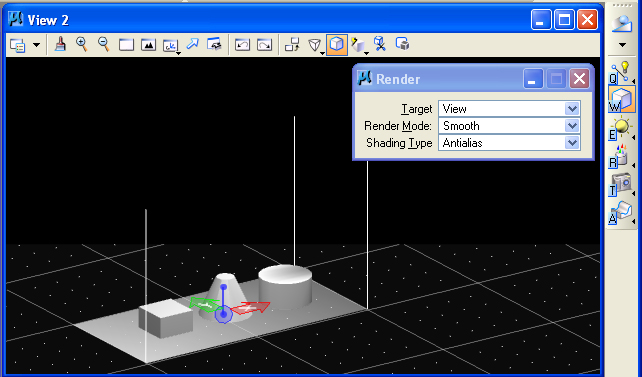Open the Change View Perspective tool
This screenshot has width=642, height=377.
click(x=315, y=45)
